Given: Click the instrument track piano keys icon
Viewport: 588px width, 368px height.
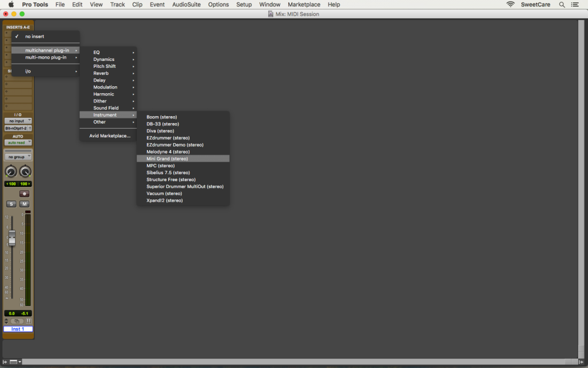Looking at the screenshot, I should click(29, 321).
